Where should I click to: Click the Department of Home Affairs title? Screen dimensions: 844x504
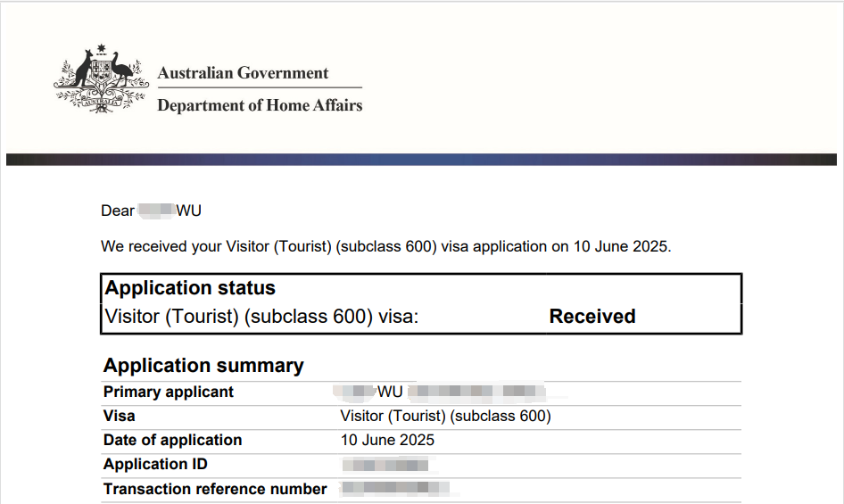pyautogui.click(x=260, y=105)
